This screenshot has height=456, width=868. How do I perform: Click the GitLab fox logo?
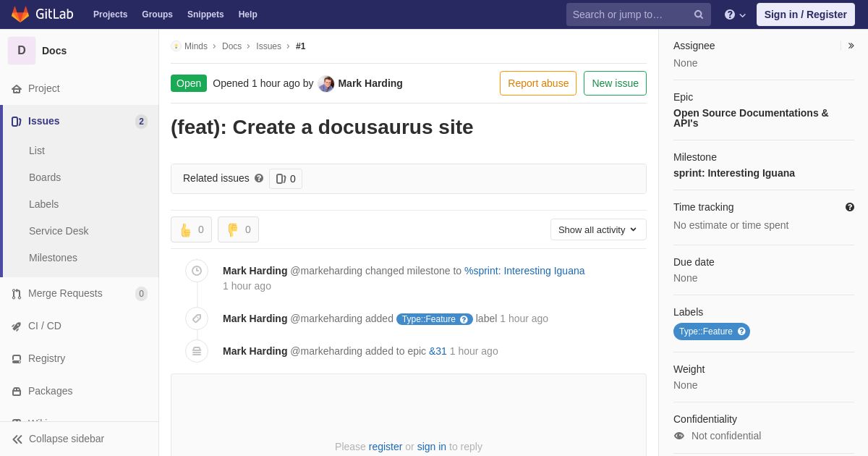pyautogui.click(x=20, y=14)
